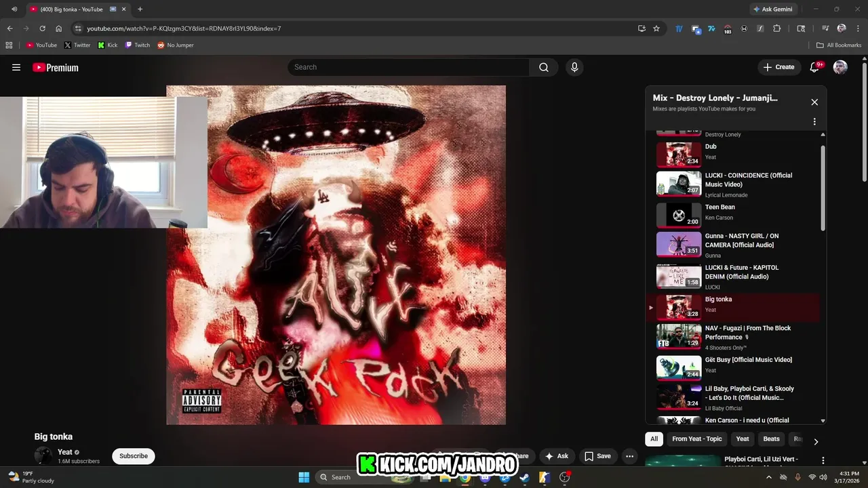The image size is (868, 488).
Task: Open the YouTube guide hamburger menu
Action: pos(16,67)
